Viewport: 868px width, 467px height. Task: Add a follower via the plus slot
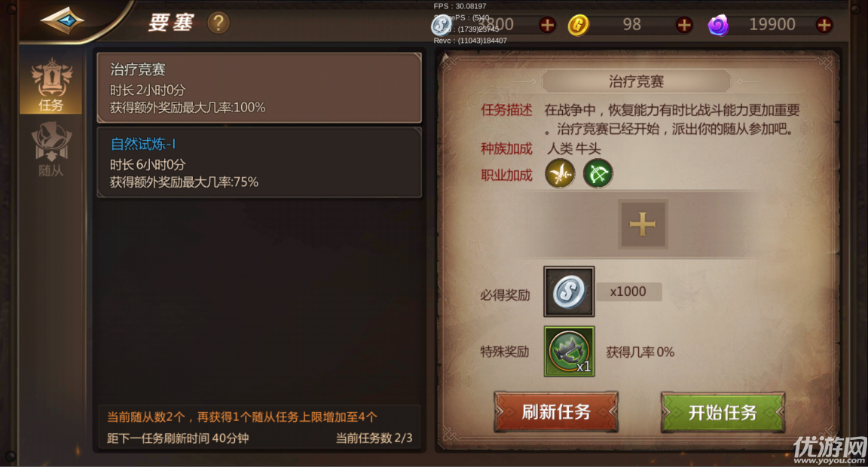pos(643,224)
